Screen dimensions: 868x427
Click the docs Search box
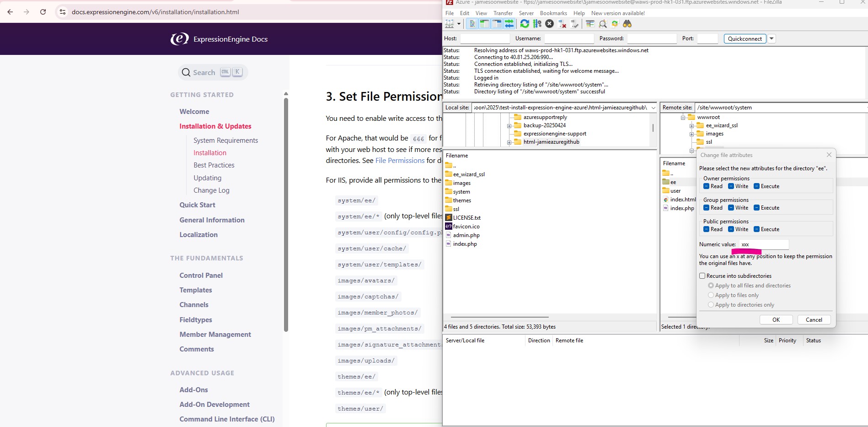[213, 72]
